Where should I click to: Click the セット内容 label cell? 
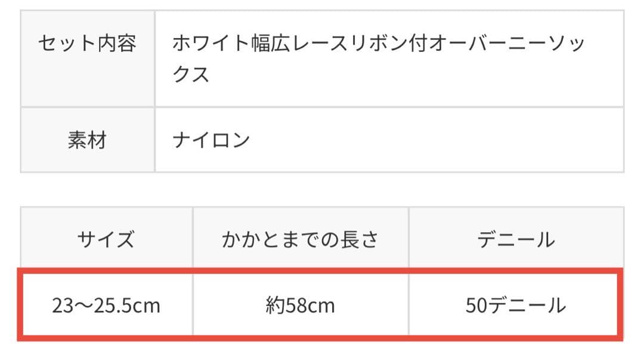tap(87, 44)
